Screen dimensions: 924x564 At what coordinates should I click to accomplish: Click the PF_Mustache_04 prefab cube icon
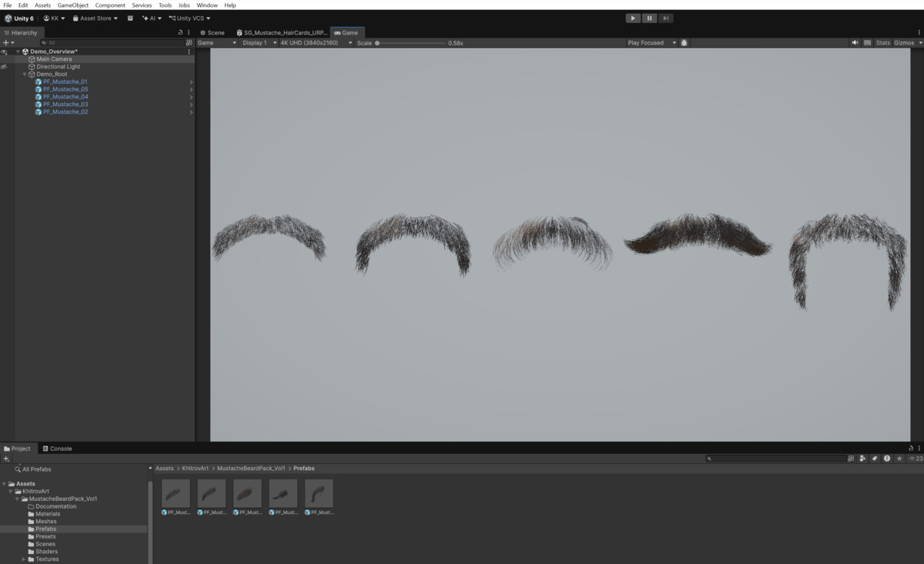click(x=38, y=97)
